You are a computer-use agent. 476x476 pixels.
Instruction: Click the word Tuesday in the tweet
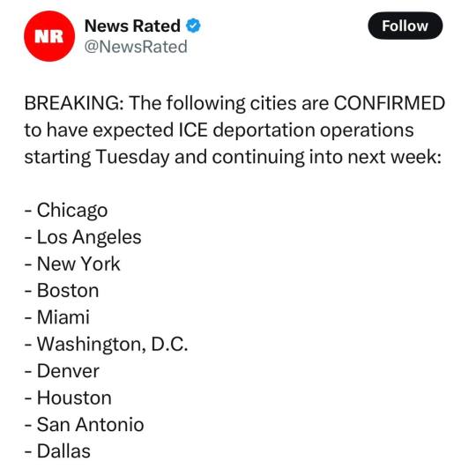(132, 157)
